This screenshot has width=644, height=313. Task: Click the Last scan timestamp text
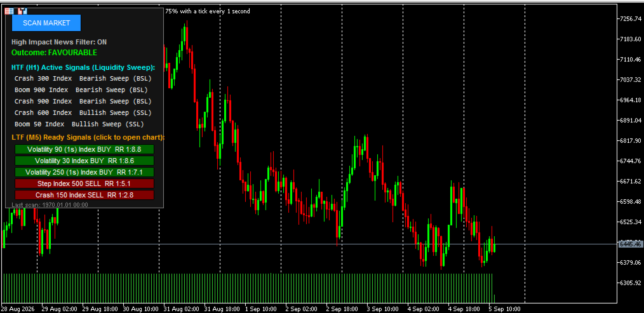click(50, 204)
